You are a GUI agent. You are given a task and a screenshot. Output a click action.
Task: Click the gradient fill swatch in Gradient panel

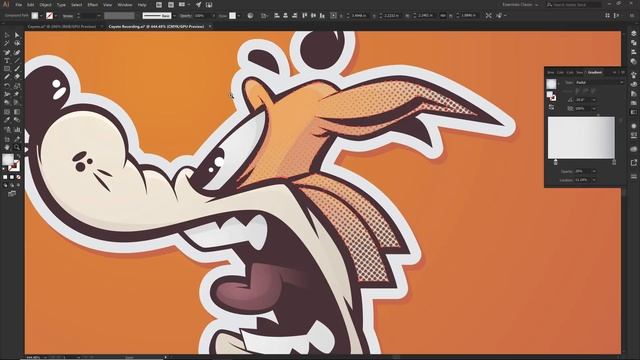pyautogui.click(x=551, y=84)
